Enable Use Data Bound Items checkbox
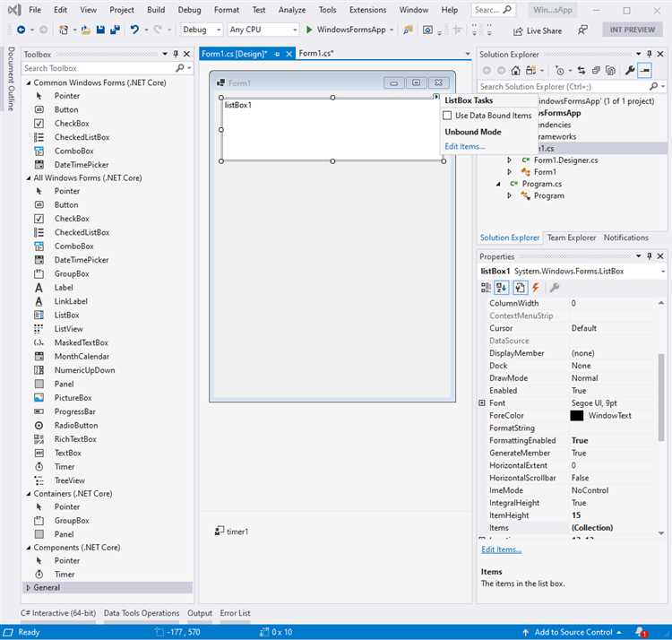 click(448, 116)
